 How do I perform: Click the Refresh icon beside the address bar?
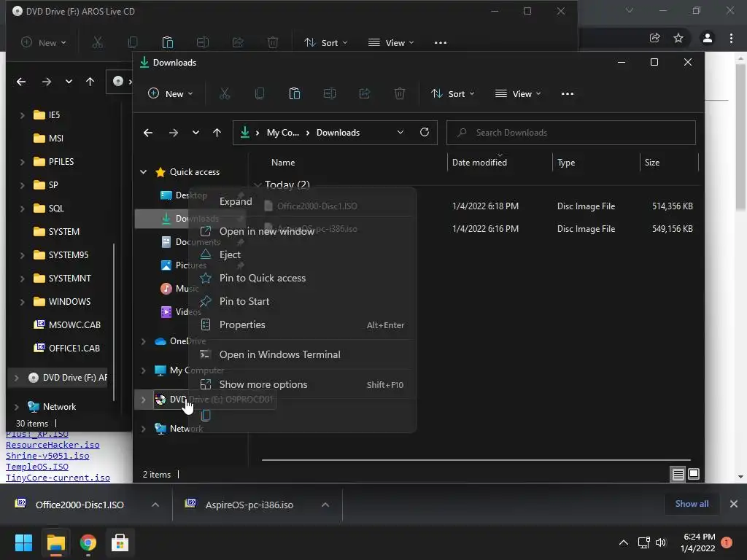(425, 133)
